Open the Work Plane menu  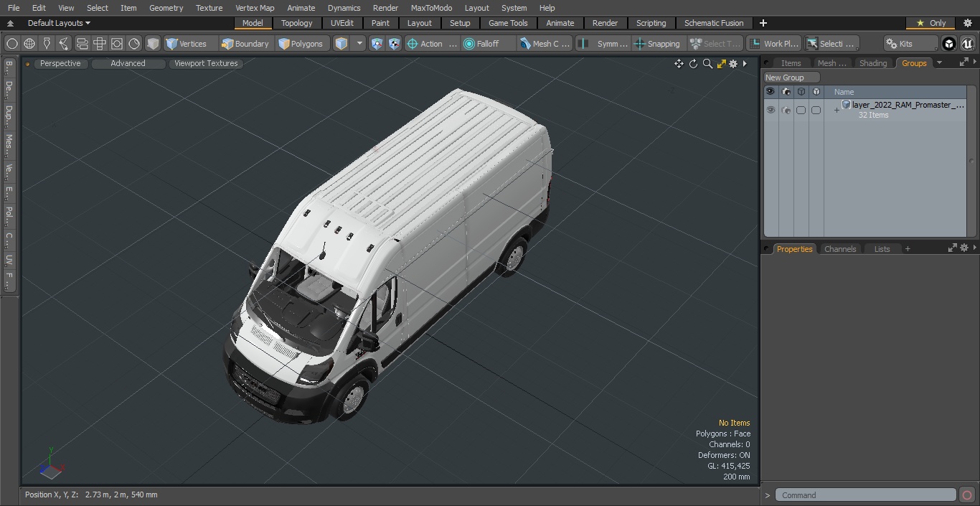point(773,44)
